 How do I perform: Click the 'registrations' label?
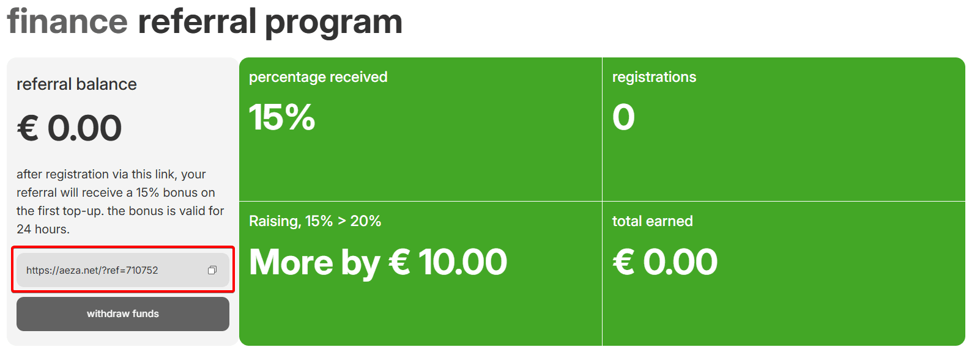pos(654,77)
